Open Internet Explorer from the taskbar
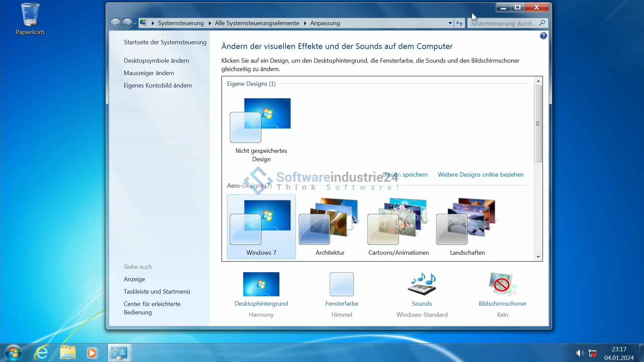 tap(42, 353)
